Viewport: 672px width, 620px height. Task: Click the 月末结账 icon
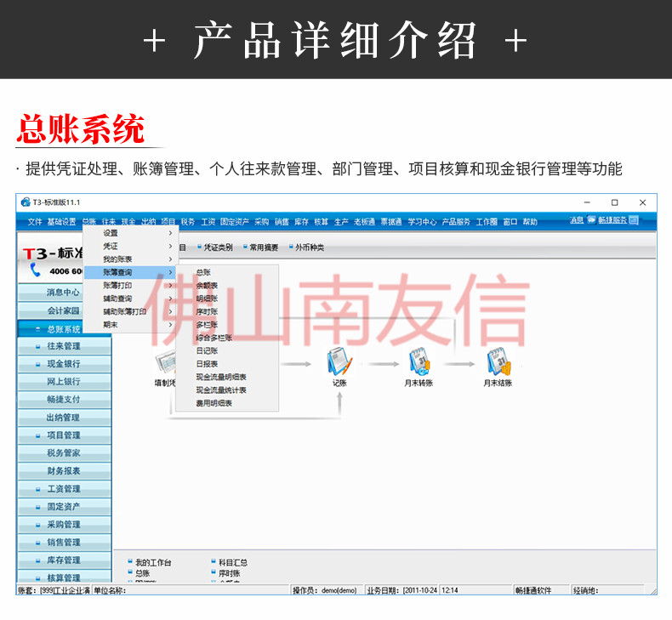click(x=498, y=362)
